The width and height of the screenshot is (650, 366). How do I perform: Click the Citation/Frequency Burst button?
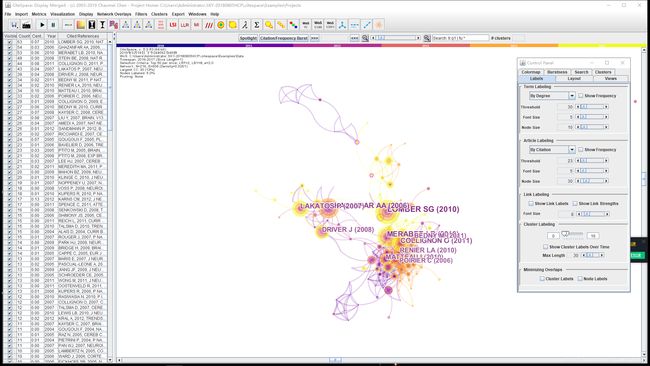(x=284, y=38)
